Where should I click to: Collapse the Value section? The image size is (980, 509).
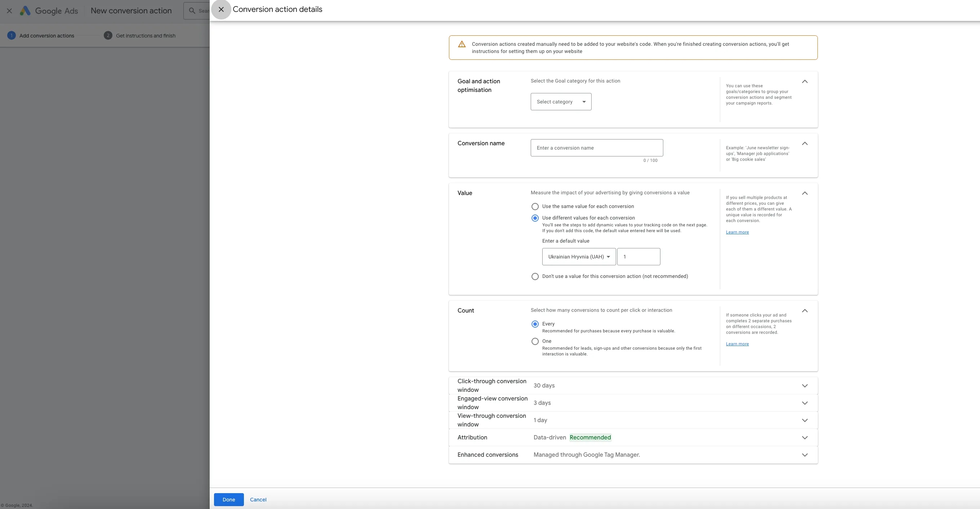point(805,193)
